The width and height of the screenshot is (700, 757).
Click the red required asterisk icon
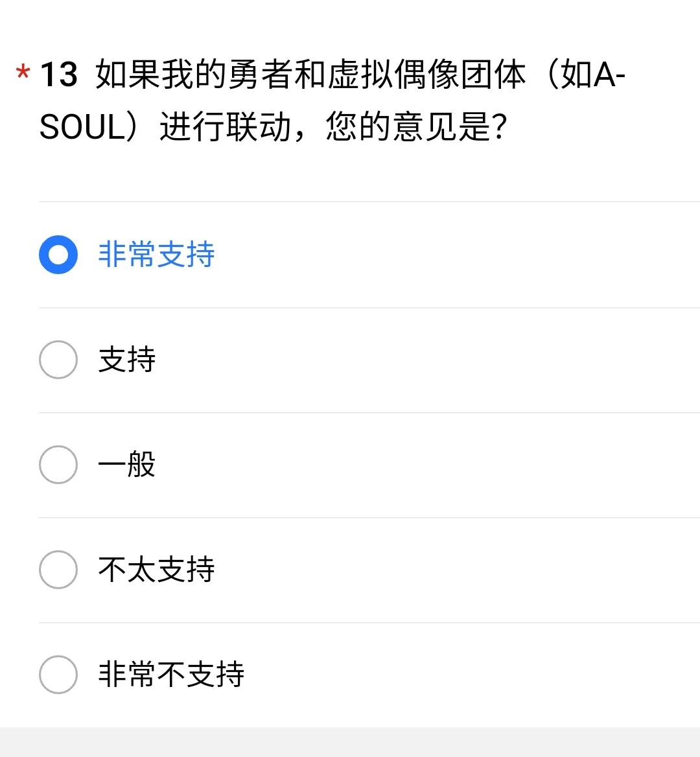coord(23,73)
